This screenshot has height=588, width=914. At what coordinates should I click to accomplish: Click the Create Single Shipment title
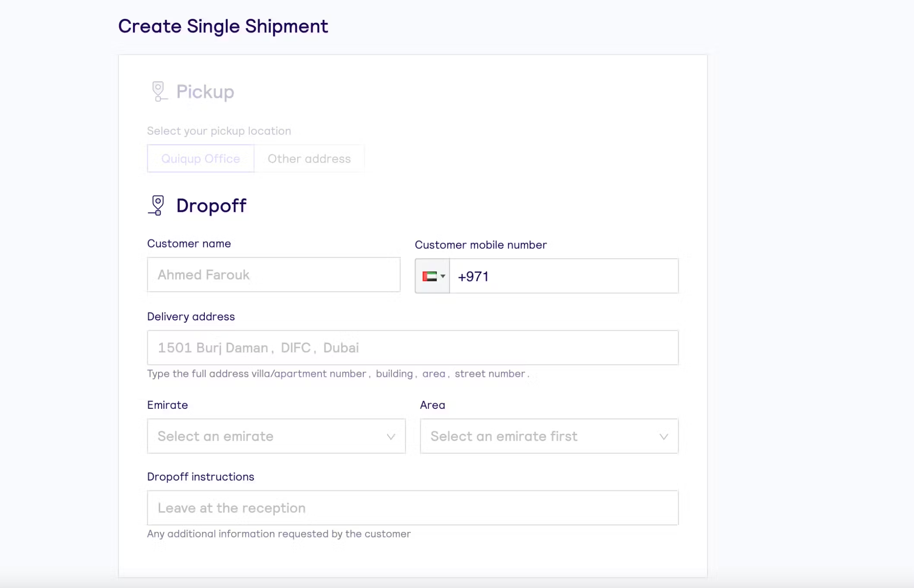(223, 26)
